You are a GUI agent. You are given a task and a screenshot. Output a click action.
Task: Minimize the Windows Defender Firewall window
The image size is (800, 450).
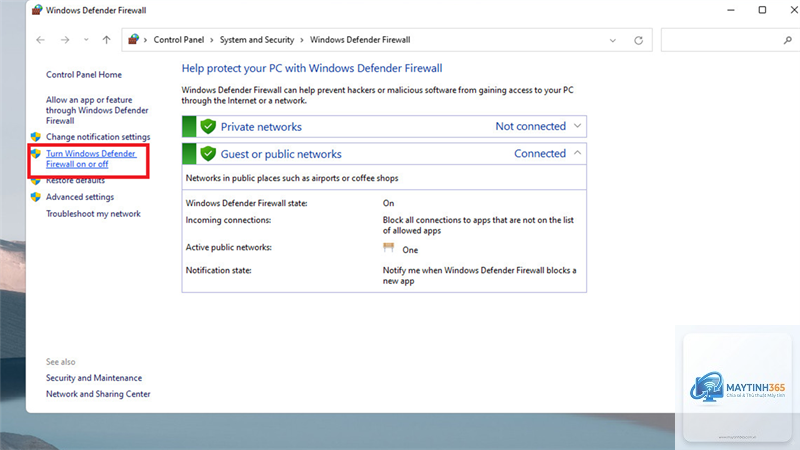(x=731, y=10)
